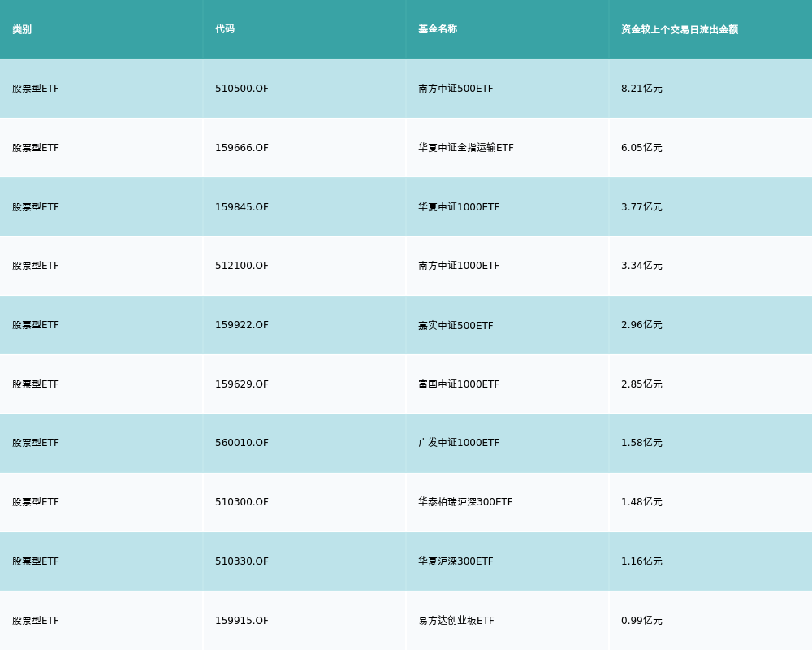Image resolution: width=812 pixels, height=650 pixels.
Task: Select code 510330.OF
Action: [x=242, y=561]
